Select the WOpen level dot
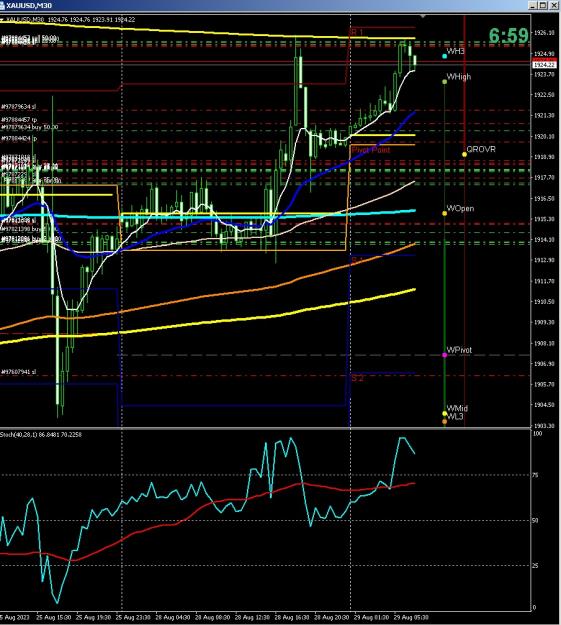The width and height of the screenshot is (561, 625). (445, 214)
